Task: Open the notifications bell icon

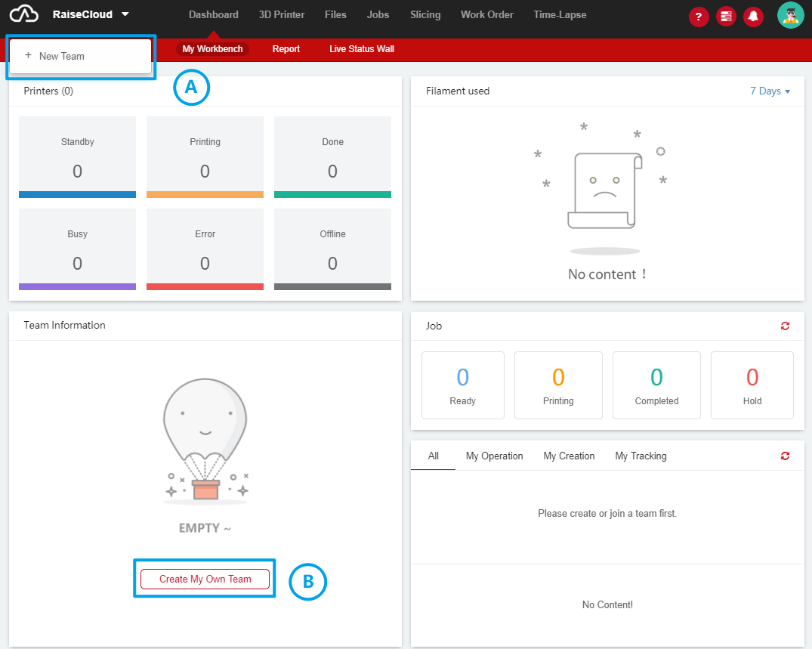Action: click(x=753, y=17)
